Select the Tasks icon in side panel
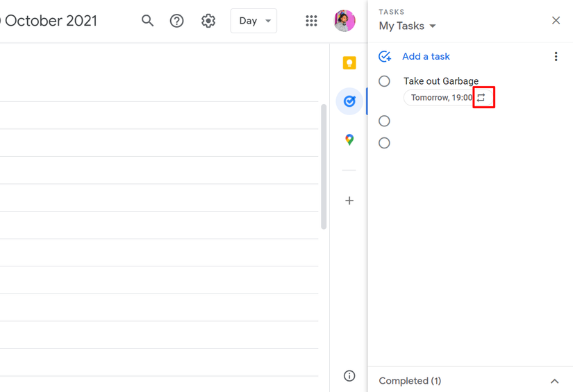The width and height of the screenshot is (573, 392). tap(349, 101)
